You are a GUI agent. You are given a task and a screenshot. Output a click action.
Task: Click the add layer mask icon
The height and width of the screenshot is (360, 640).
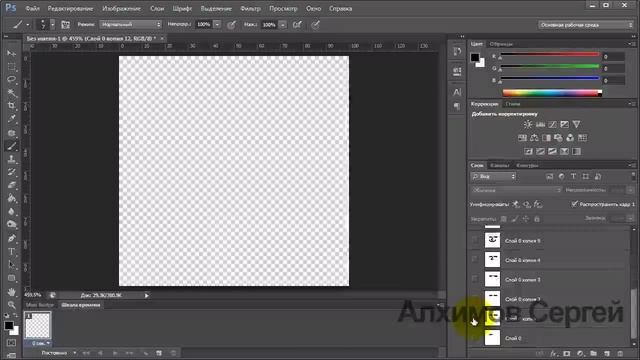pyautogui.click(x=567, y=353)
